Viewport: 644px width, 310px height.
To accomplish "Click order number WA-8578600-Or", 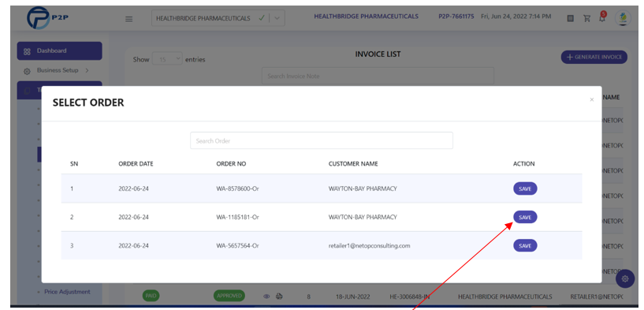I will [x=238, y=189].
